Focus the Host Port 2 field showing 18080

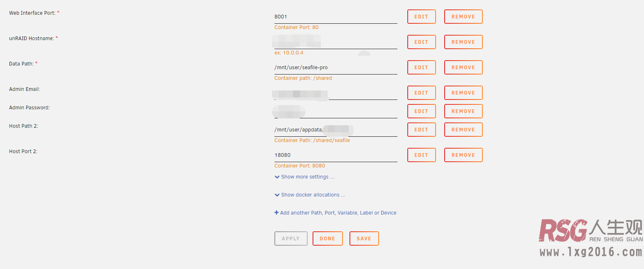click(x=336, y=155)
